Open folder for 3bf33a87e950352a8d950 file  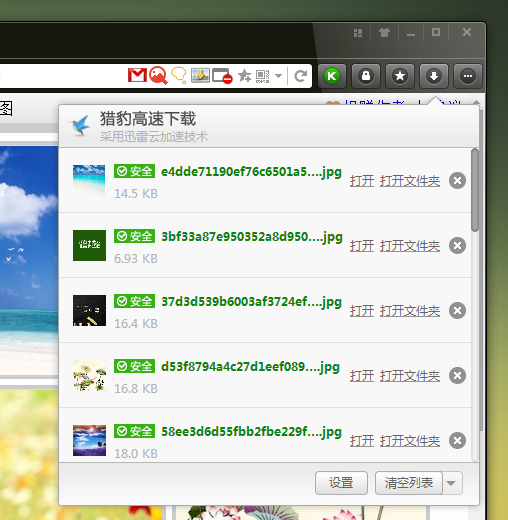[x=410, y=246]
